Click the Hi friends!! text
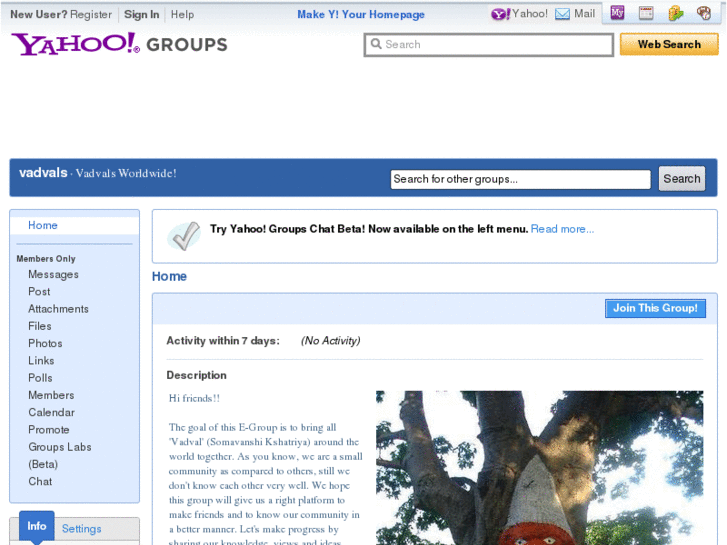727x545 pixels. pyautogui.click(x=194, y=398)
